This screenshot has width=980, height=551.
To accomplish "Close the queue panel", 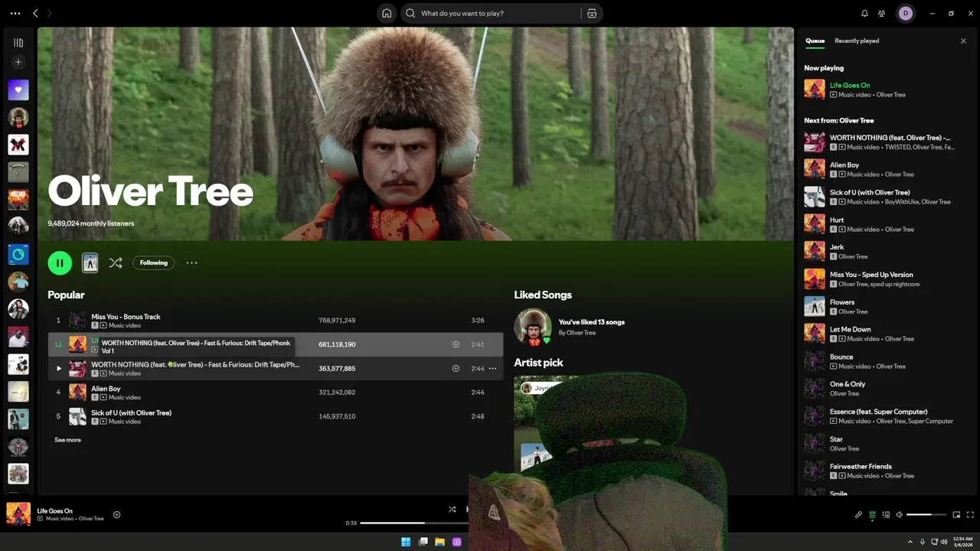I will pos(963,41).
